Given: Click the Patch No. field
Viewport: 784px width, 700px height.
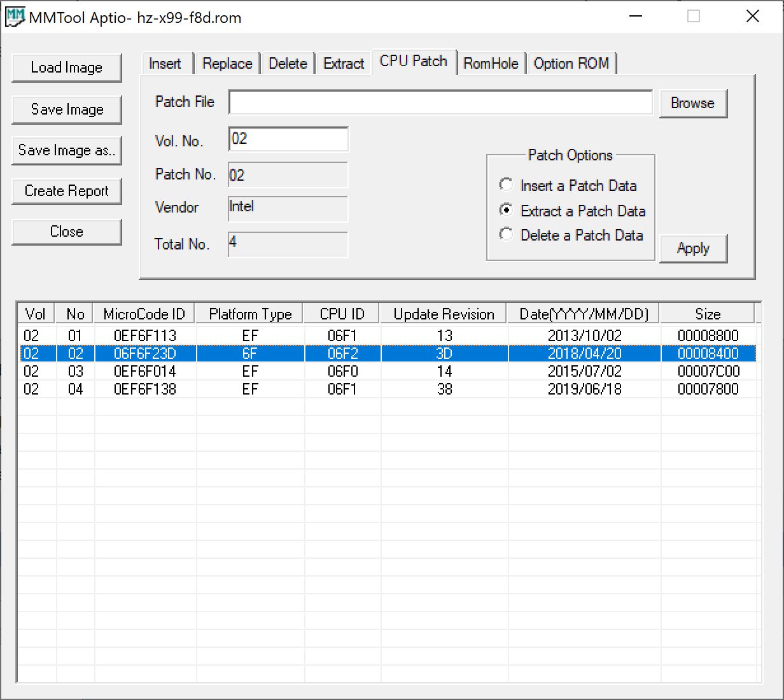Looking at the screenshot, I should coord(288,175).
